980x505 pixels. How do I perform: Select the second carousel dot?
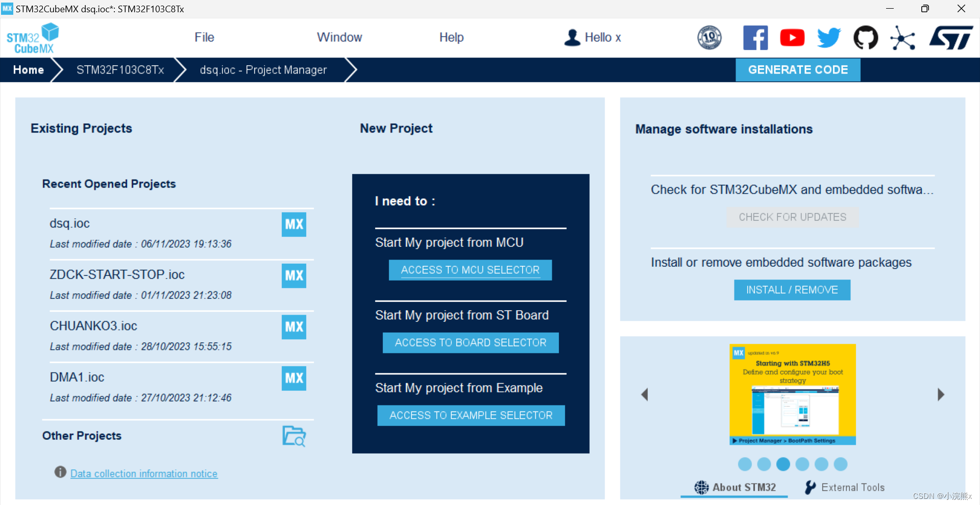pos(764,464)
